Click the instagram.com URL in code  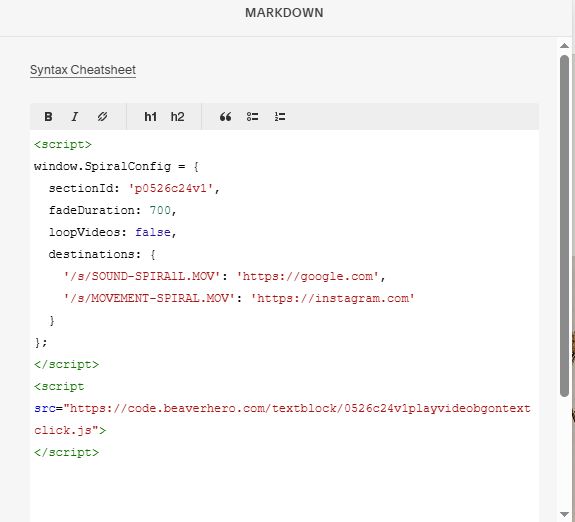click(x=333, y=298)
